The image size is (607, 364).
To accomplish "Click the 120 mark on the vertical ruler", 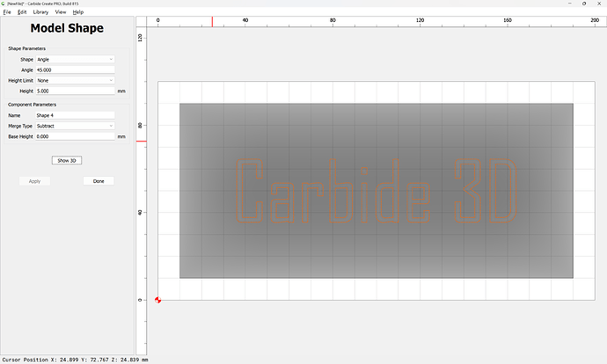I will [140, 38].
